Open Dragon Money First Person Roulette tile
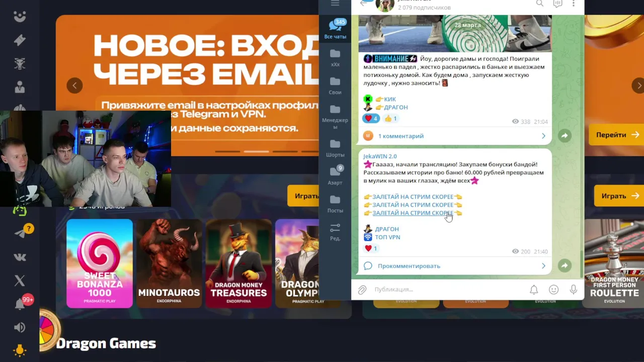 pyautogui.click(x=614, y=263)
